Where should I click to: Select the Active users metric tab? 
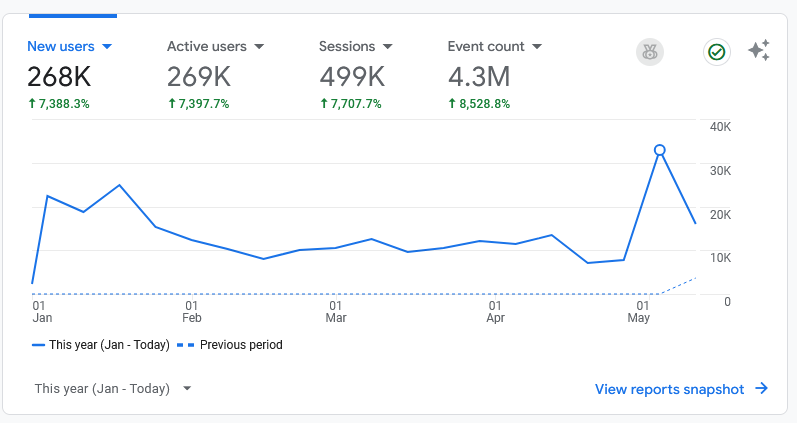(207, 46)
